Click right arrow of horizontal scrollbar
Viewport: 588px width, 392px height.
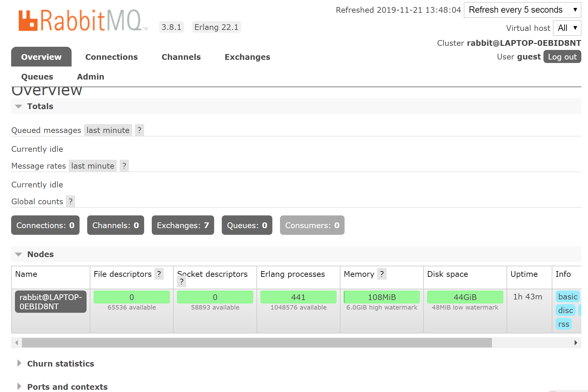[x=576, y=343]
